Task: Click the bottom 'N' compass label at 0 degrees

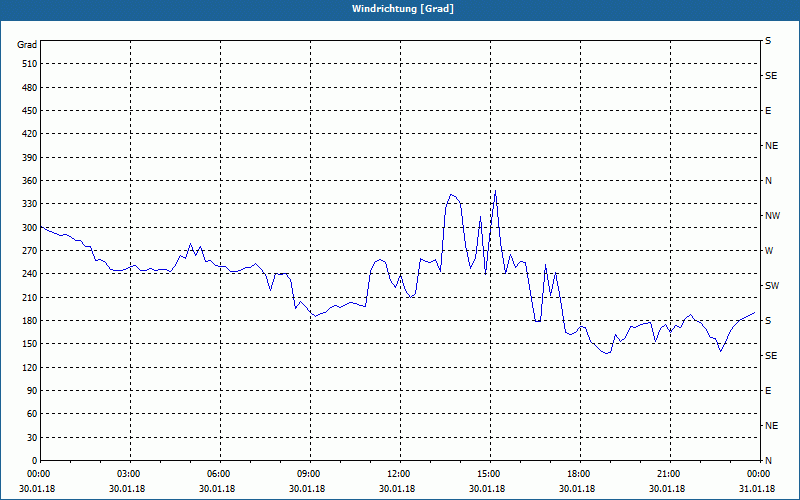Action: tap(768, 461)
